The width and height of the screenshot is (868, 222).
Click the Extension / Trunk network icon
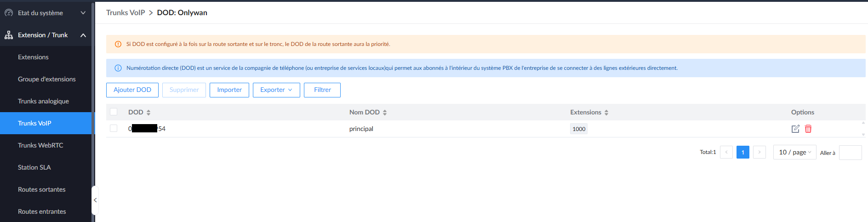click(9, 35)
